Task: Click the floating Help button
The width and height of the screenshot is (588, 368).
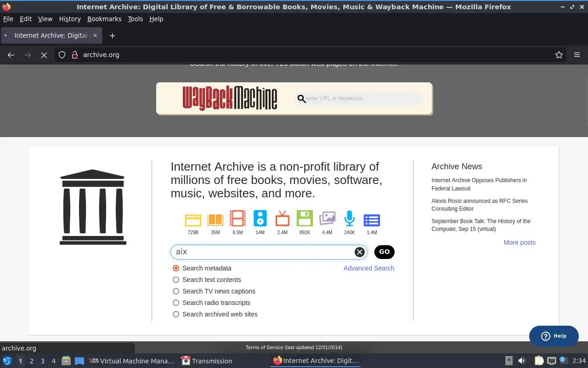Action: pyautogui.click(x=554, y=336)
